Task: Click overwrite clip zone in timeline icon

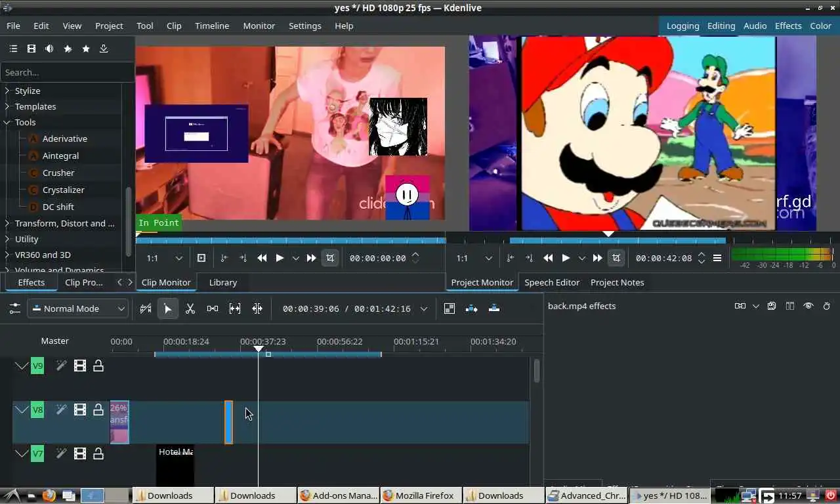Action: click(x=494, y=308)
